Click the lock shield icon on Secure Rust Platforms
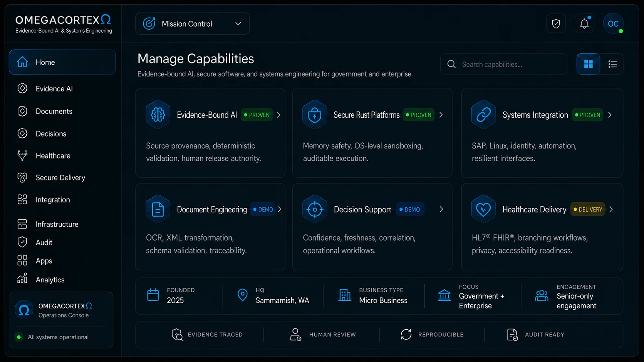The width and height of the screenshot is (644, 362). 315,115
